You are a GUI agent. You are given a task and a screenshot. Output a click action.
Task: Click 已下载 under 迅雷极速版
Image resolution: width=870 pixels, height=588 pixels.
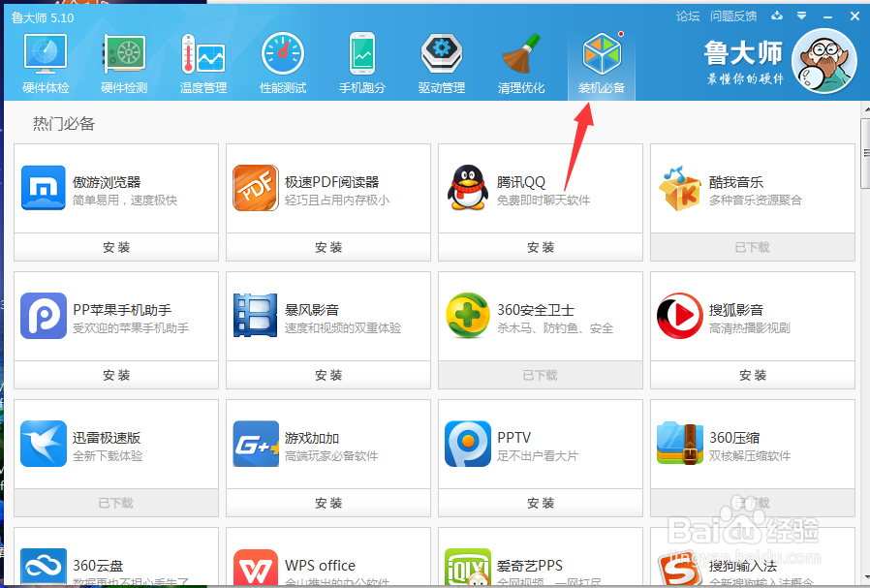coord(116,503)
